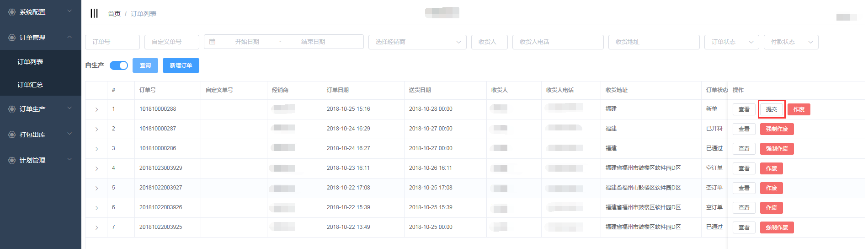The height and width of the screenshot is (249, 868).
Task: Click 提交 for order 101810000288
Action: (771, 109)
